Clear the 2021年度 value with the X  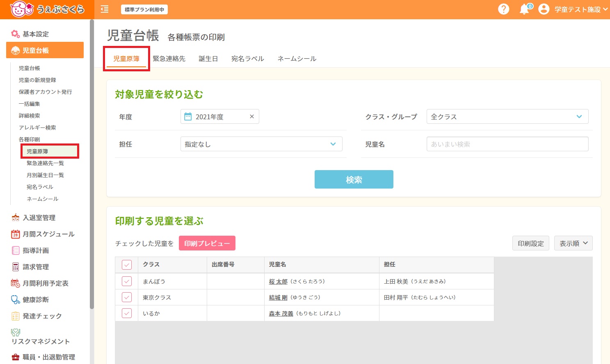click(252, 117)
